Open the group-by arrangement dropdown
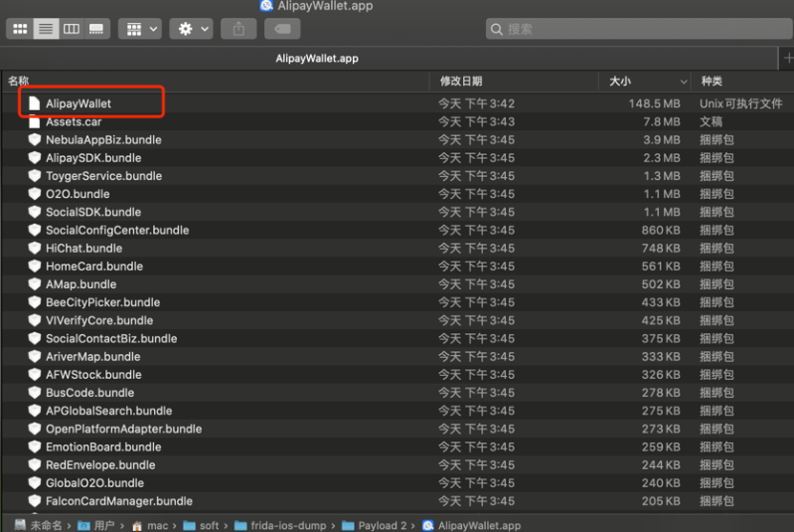The height and width of the screenshot is (532, 794). [x=141, y=29]
